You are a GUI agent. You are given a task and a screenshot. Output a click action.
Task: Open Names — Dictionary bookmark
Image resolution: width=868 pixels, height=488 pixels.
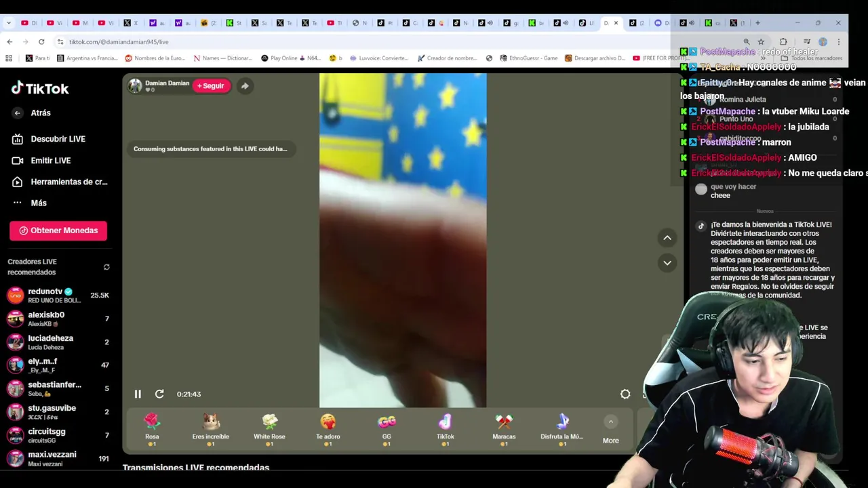tap(222, 58)
